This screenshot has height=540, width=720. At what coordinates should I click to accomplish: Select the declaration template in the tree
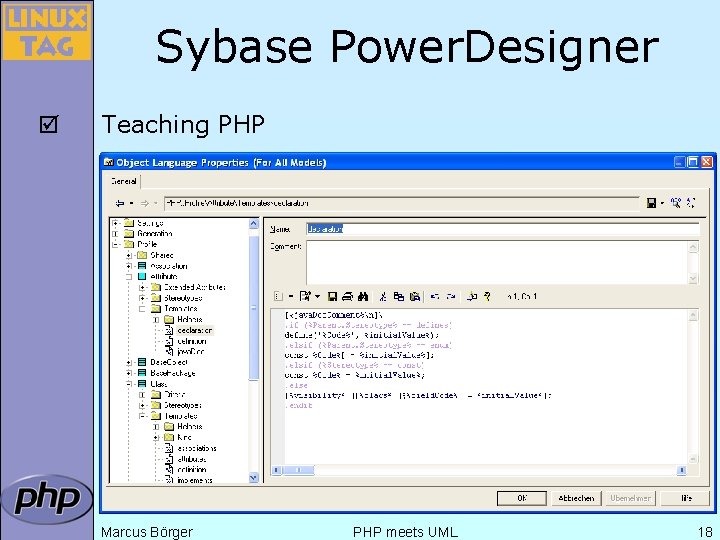click(195, 330)
